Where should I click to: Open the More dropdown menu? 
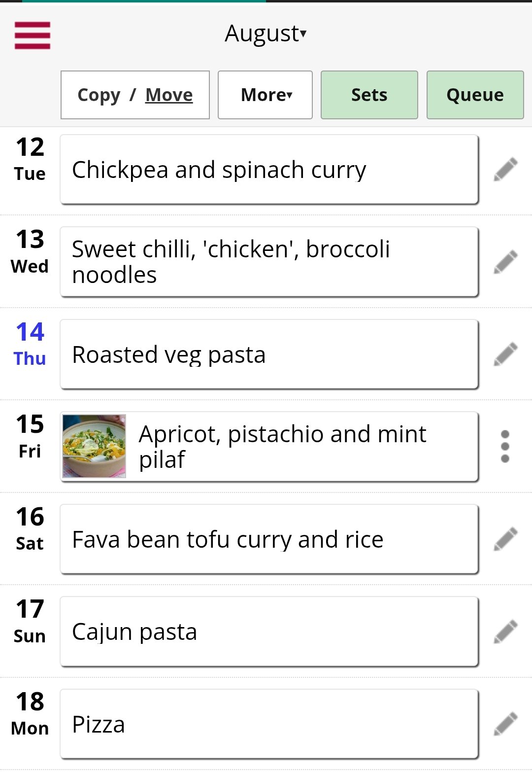(x=265, y=95)
